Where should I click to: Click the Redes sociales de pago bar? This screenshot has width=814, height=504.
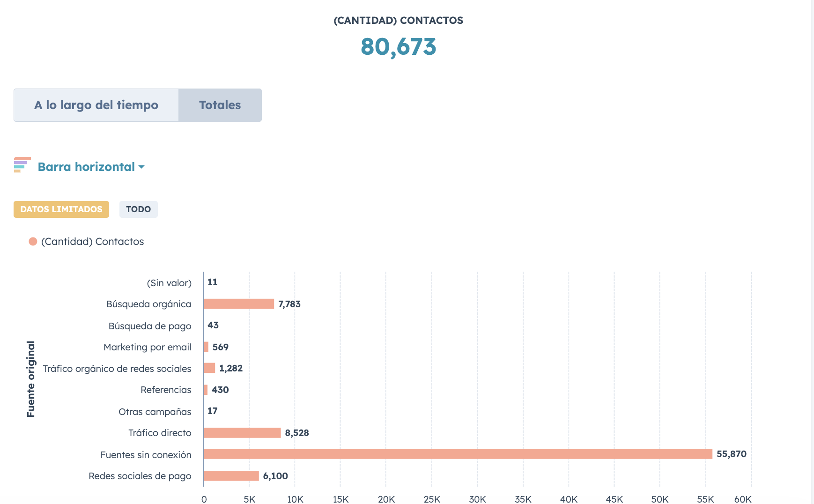click(231, 476)
